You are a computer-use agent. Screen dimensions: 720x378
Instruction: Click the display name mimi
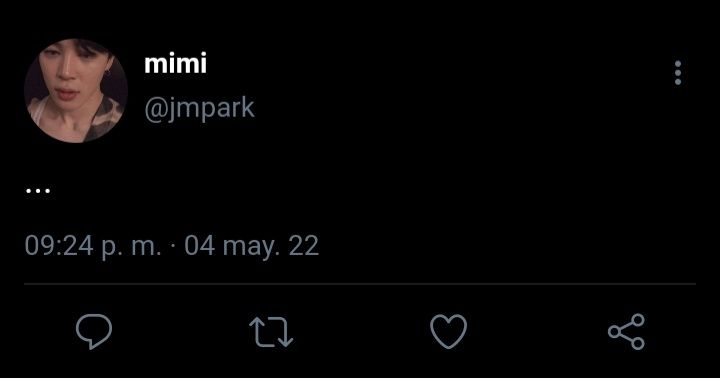[x=175, y=63]
